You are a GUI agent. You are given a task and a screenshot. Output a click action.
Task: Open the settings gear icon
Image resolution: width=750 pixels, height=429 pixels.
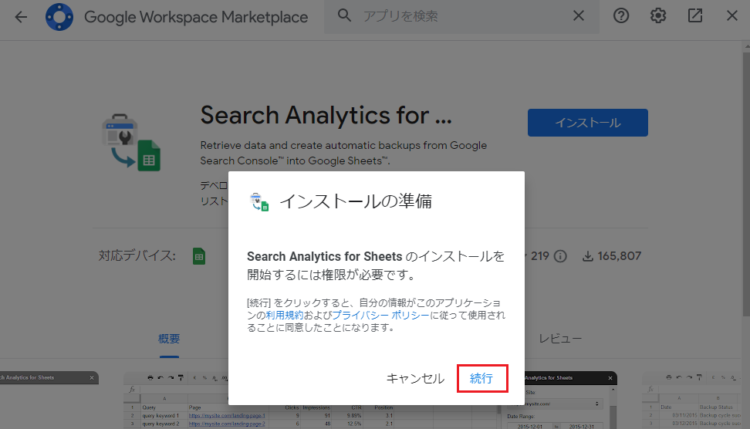tap(658, 16)
